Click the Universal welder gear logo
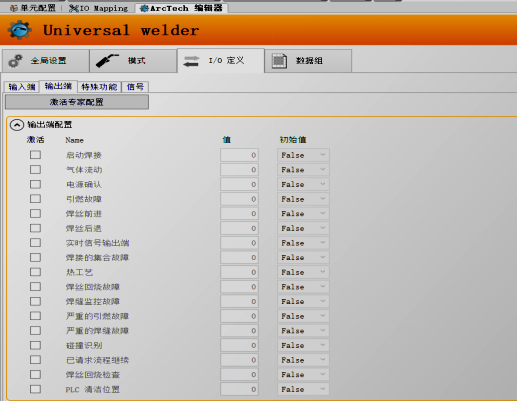This screenshot has height=402, width=517. [x=19, y=30]
